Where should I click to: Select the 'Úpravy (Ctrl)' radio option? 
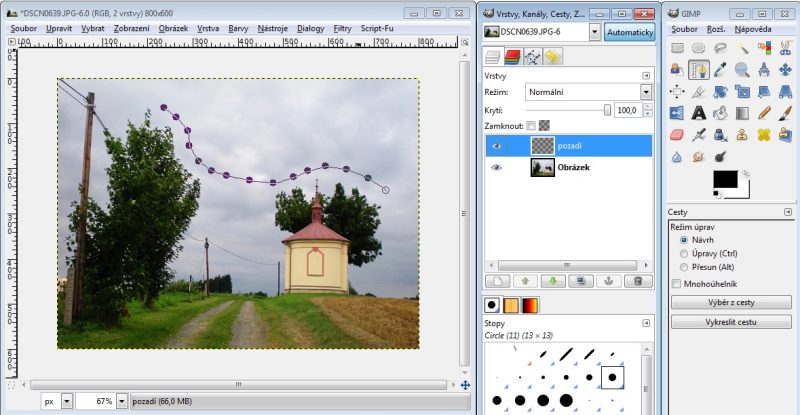click(684, 254)
